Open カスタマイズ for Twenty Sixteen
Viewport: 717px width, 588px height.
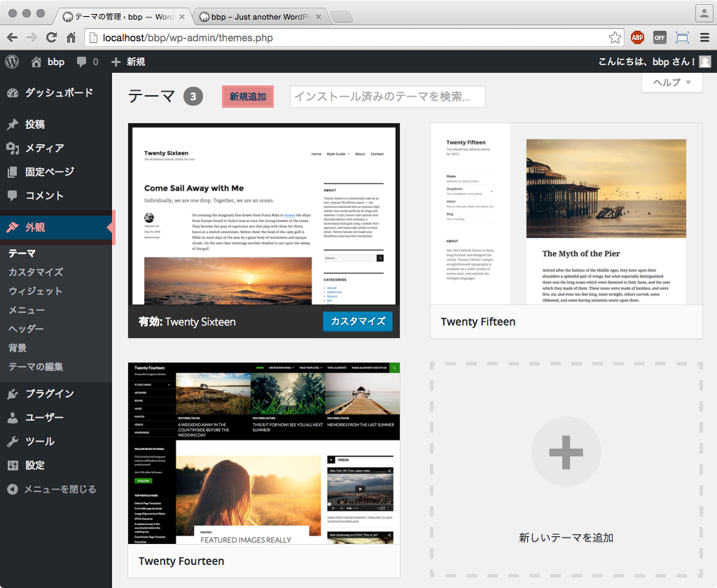pos(358,321)
